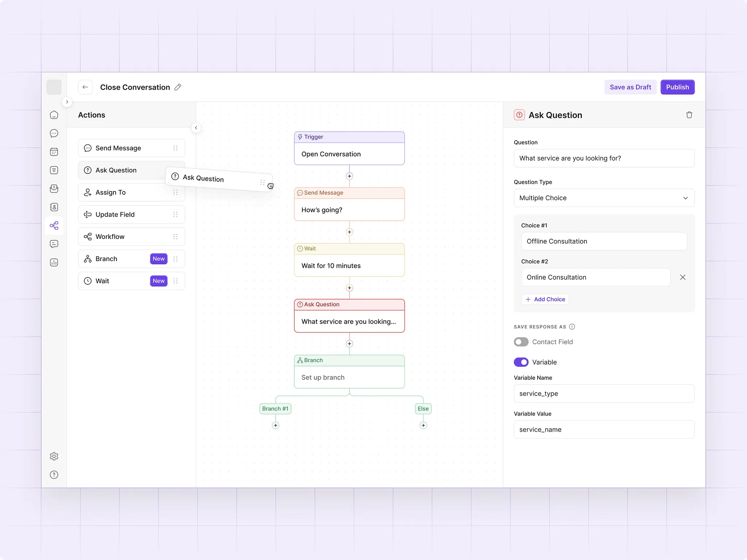Image resolution: width=747 pixels, height=560 pixels.
Task: Click the drag handle on Workflow action
Action: (175, 237)
